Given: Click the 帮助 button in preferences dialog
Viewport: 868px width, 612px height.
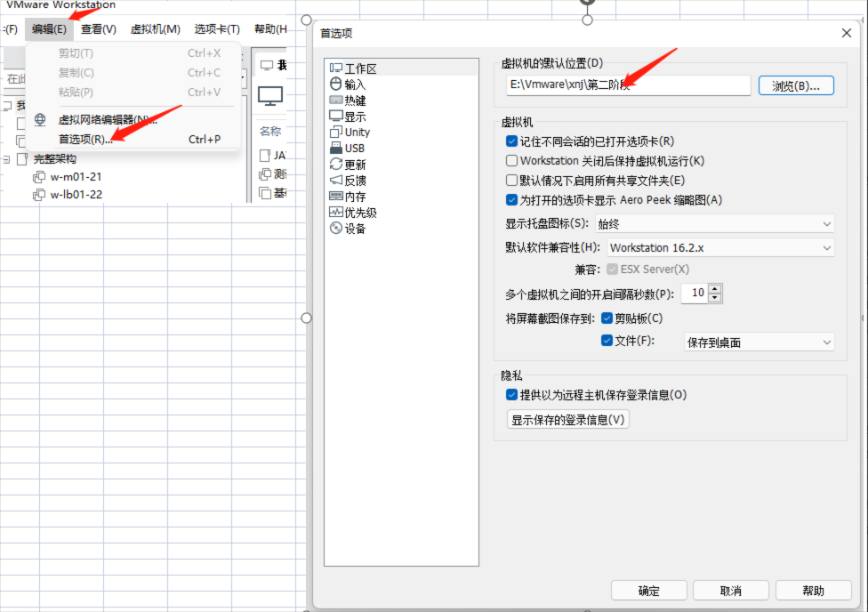Looking at the screenshot, I should point(813,591).
